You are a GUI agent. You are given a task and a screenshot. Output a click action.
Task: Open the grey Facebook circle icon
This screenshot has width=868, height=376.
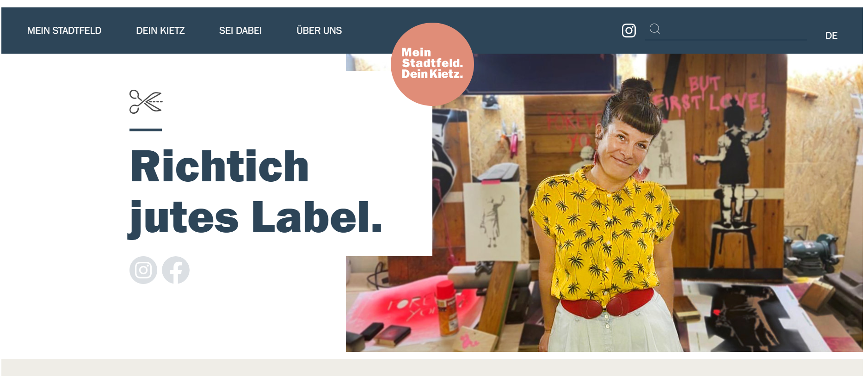(176, 270)
